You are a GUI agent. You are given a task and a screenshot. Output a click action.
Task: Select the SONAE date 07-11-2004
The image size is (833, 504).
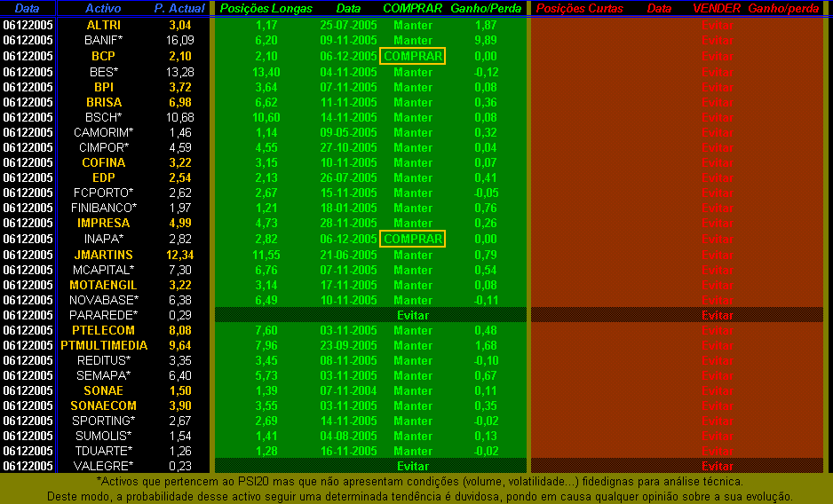[348, 390]
